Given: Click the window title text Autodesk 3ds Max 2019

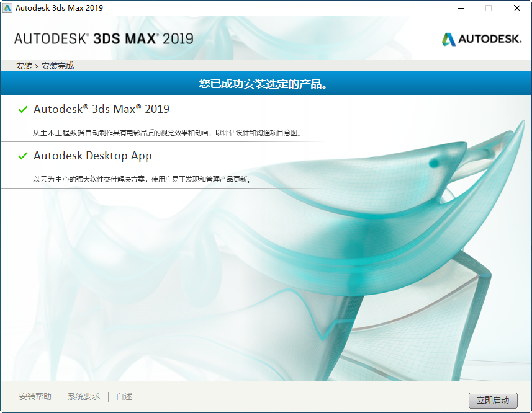Looking at the screenshot, I should coord(60,8).
